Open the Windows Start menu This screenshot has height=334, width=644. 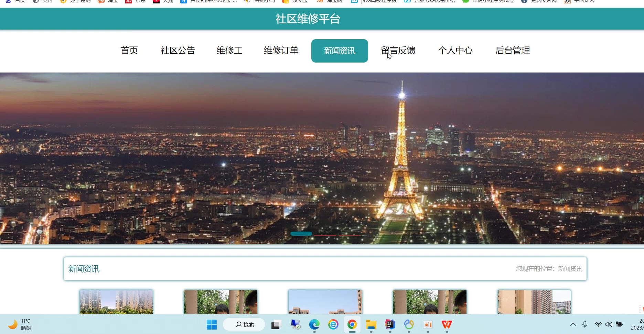[212, 324]
